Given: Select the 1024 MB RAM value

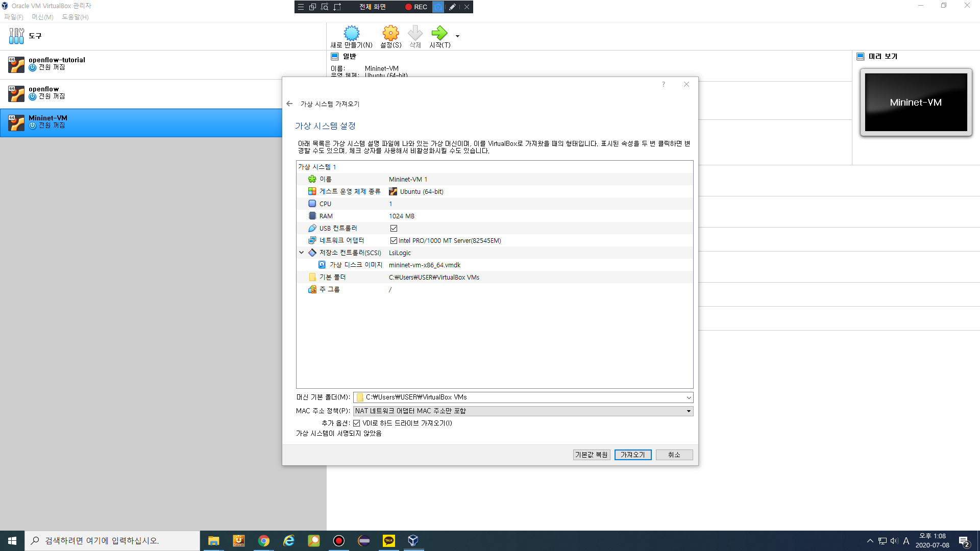Looking at the screenshot, I should tap(402, 216).
